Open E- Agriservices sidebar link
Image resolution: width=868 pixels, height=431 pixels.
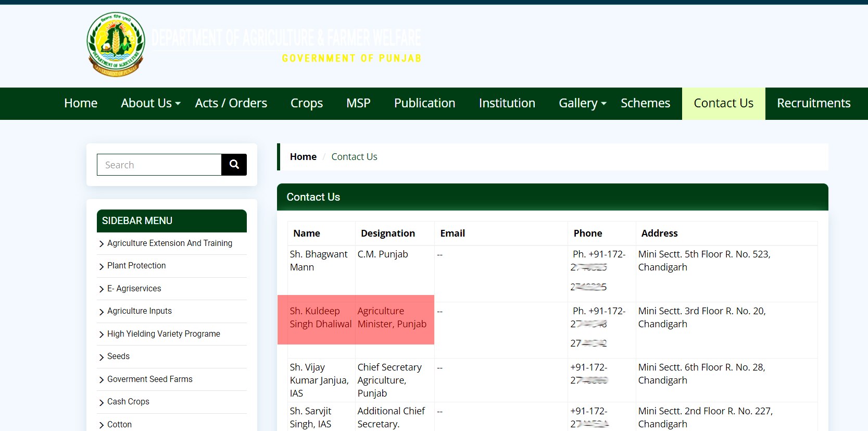pyautogui.click(x=134, y=289)
